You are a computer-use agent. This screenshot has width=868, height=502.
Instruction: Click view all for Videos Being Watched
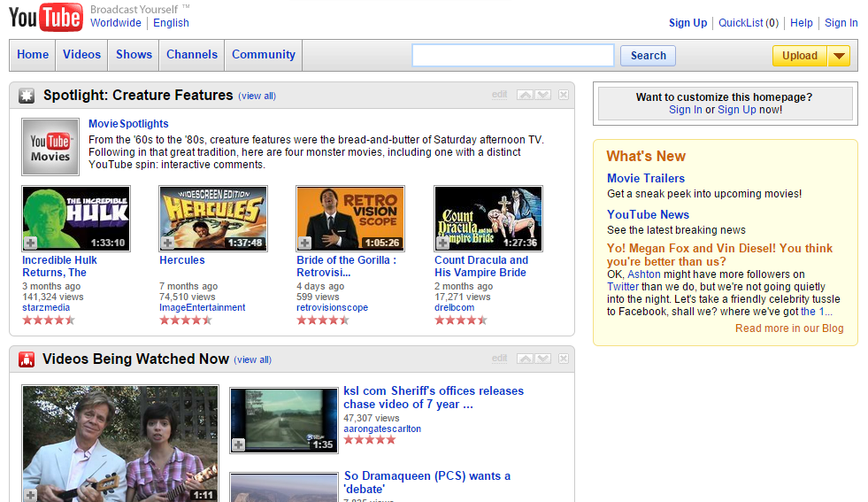pyautogui.click(x=252, y=359)
